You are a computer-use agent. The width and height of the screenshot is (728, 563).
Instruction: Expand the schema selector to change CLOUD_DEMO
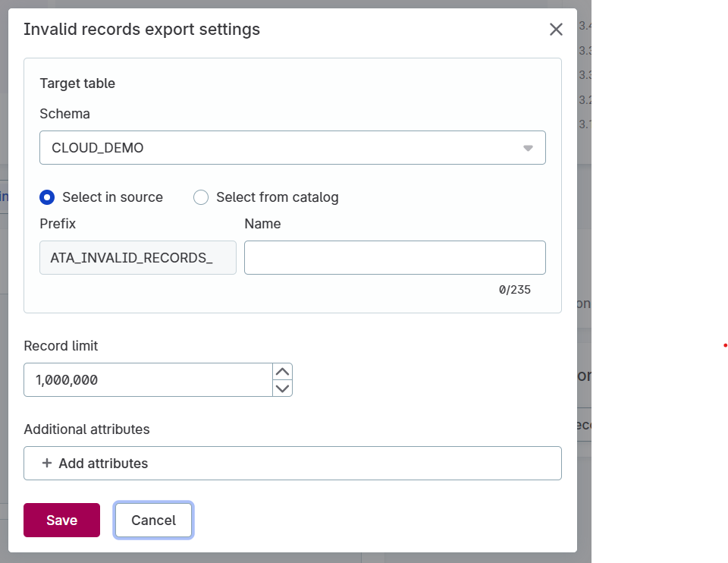[293, 147]
